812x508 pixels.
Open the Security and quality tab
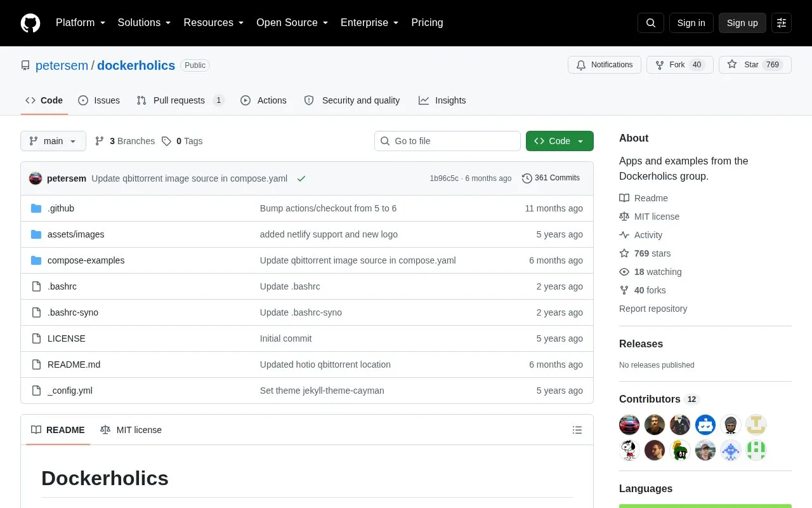pos(352,100)
